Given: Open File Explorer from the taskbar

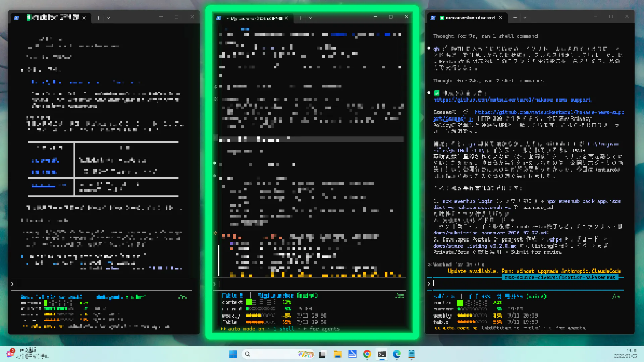Looking at the screenshot, I should pos(337,354).
